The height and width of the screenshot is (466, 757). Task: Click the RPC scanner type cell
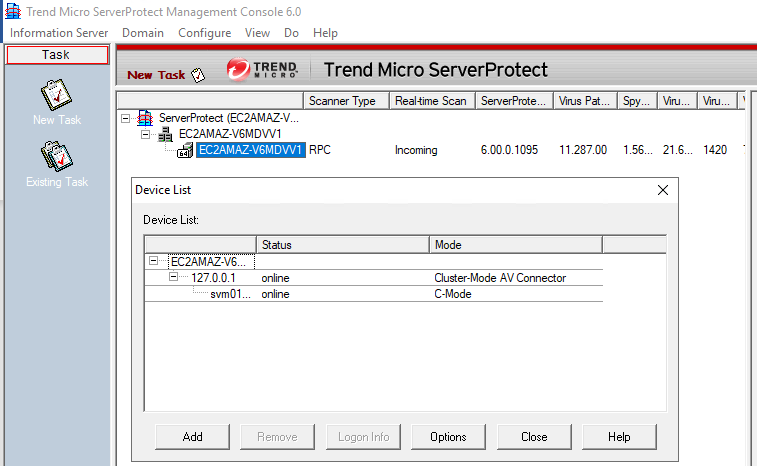320,150
